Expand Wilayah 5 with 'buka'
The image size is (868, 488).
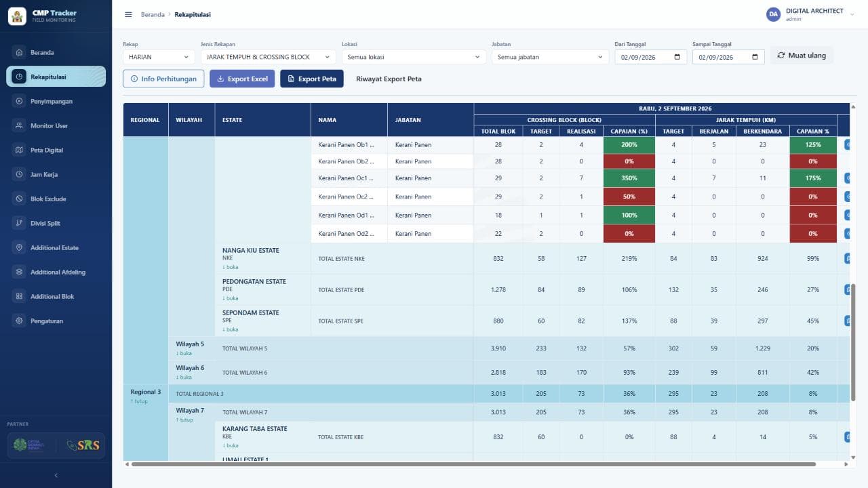(184, 353)
